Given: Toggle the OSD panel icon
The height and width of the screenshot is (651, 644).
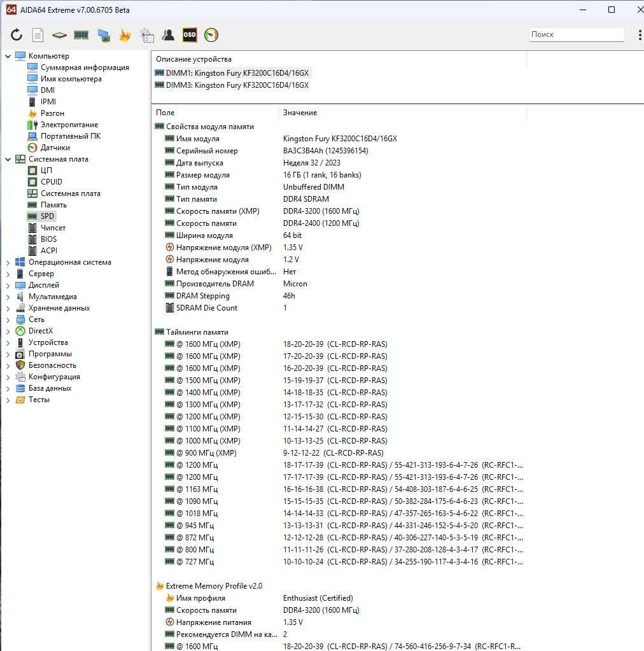Looking at the screenshot, I should click(190, 35).
